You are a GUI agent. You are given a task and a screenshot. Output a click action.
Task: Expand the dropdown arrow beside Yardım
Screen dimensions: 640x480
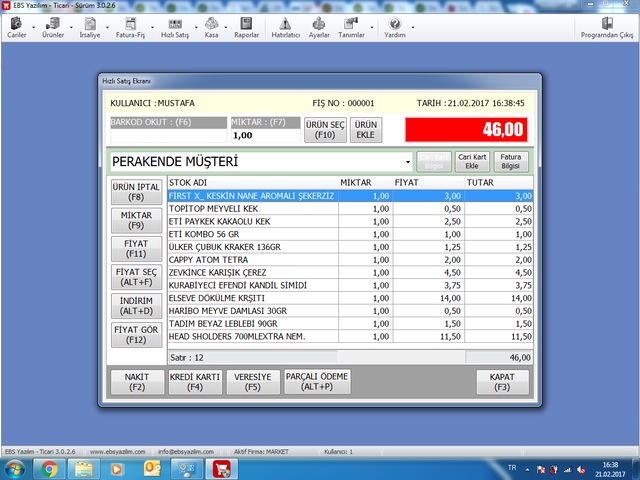[x=413, y=28]
